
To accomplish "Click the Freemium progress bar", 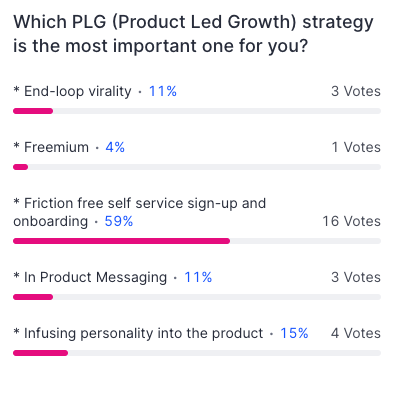I will 197,167.
